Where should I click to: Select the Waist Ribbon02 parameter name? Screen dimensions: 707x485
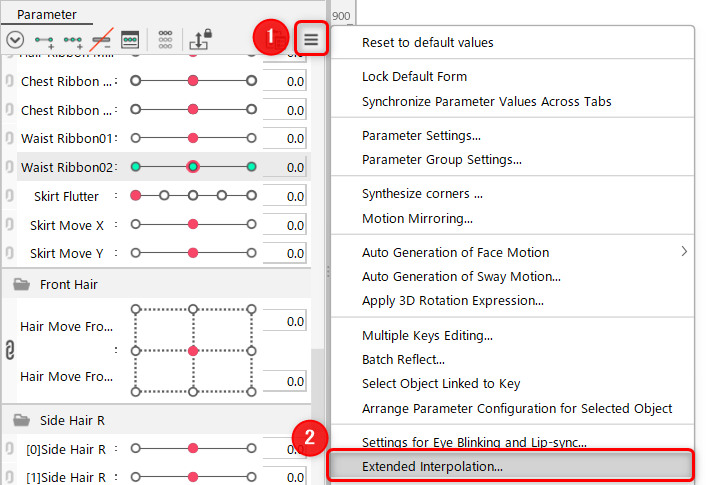(x=67, y=167)
